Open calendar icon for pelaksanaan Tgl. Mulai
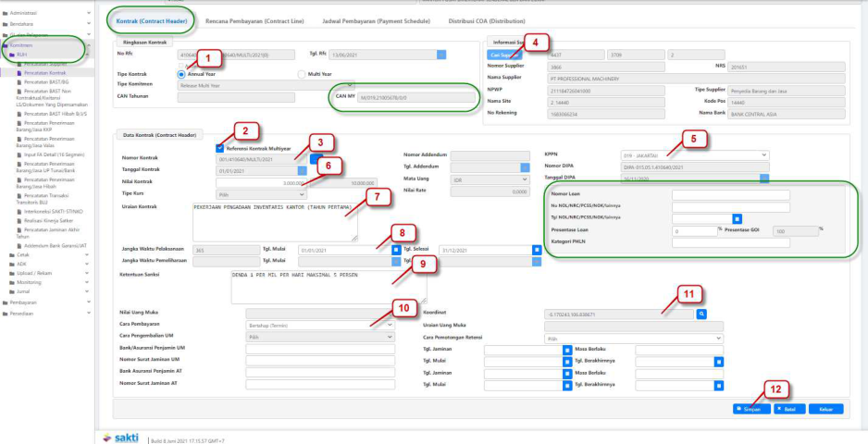This screenshot has height=444, width=868. pyautogui.click(x=395, y=250)
